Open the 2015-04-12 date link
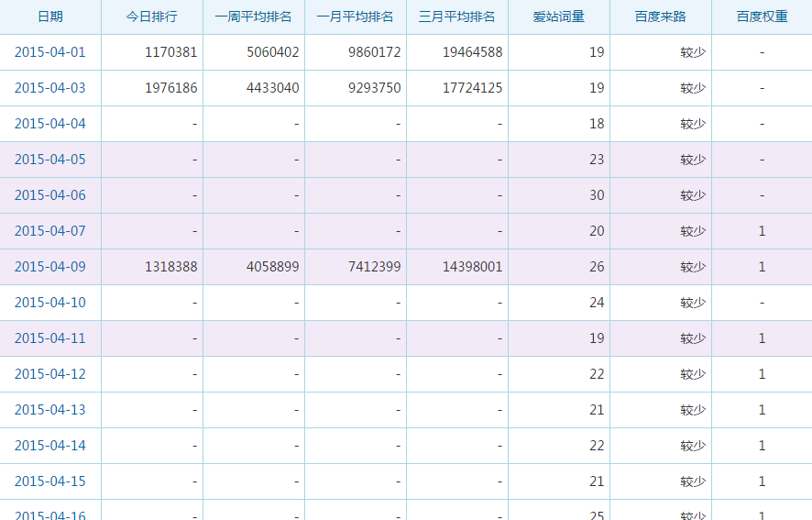The height and width of the screenshot is (520, 812). pyautogui.click(x=50, y=374)
